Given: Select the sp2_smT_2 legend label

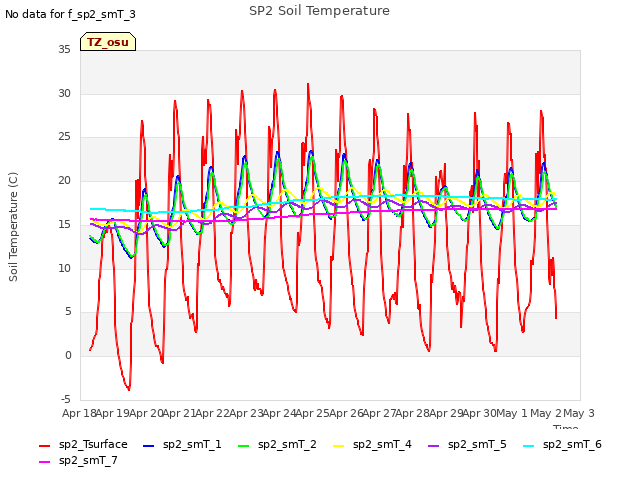Looking at the screenshot, I should click(x=287, y=444).
